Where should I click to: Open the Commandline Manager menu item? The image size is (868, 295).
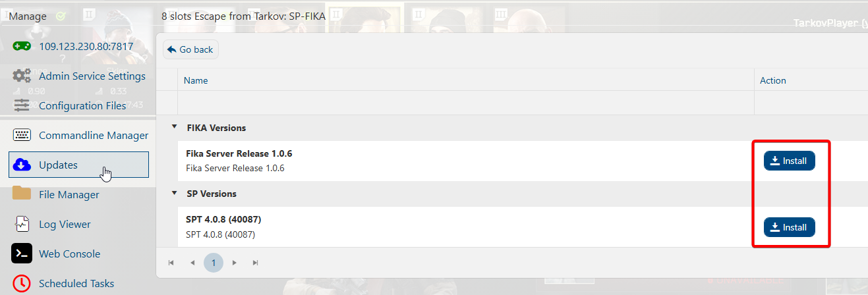[93, 136]
